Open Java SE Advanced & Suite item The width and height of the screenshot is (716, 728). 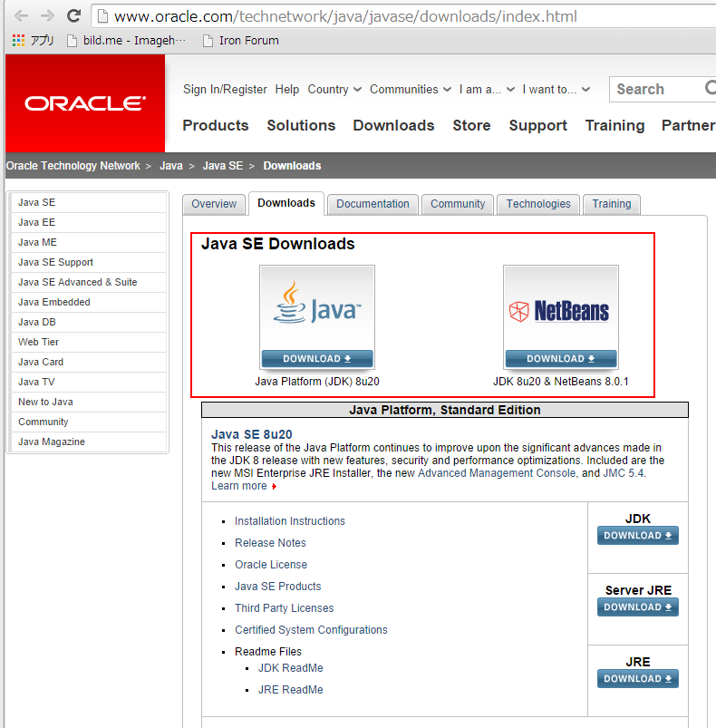click(88, 282)
